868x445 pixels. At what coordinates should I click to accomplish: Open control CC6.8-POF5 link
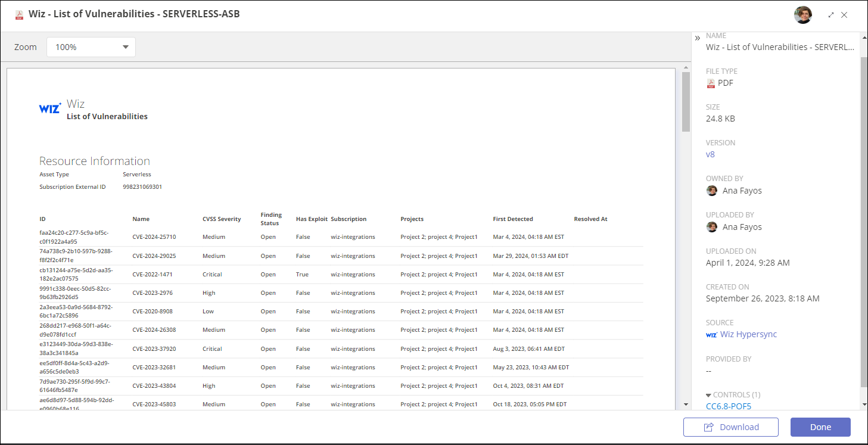tap(729, 407)
